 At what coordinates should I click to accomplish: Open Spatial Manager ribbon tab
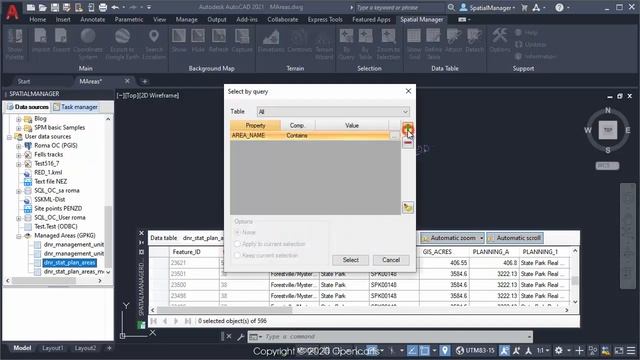coord(421,20)
